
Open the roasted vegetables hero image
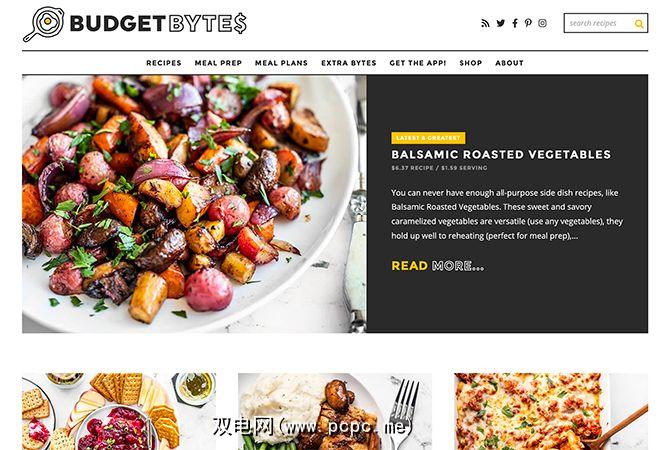click(x=194, y=203)
